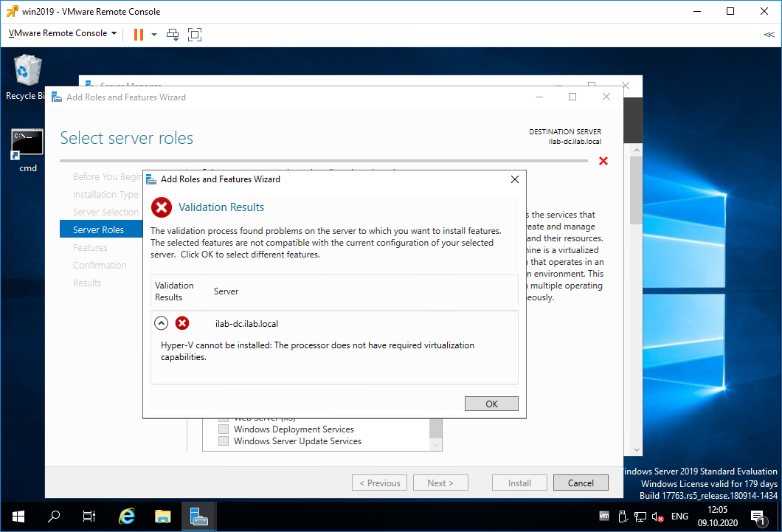Image resolution: width=782 pixels, height=532 pixels.
Task: Click the roles list scrollbar
Action: click(x=435, y=428)
